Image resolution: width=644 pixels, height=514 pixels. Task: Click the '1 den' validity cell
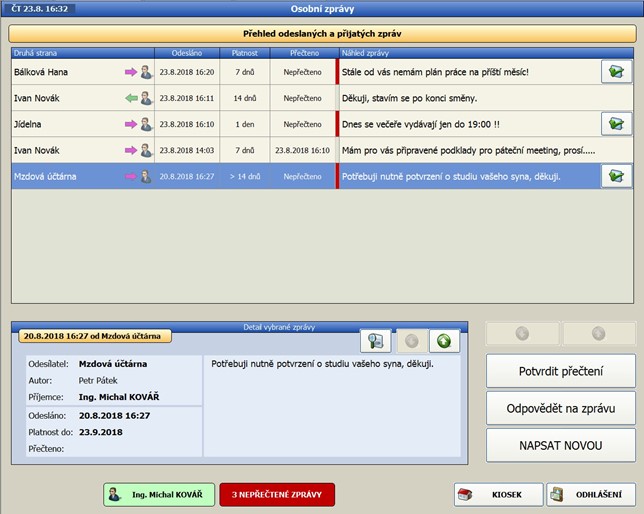245,124
